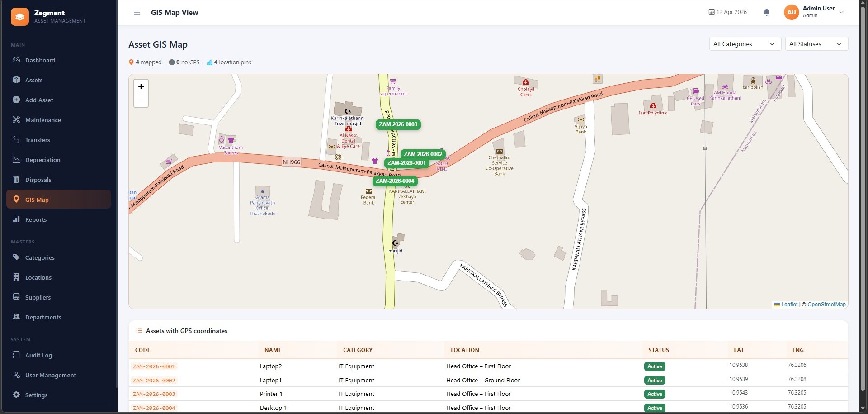Screen dimensions: 868x414
Task: Follow the OpenStreetMap attribution link
Action: [x=826, y=305]
